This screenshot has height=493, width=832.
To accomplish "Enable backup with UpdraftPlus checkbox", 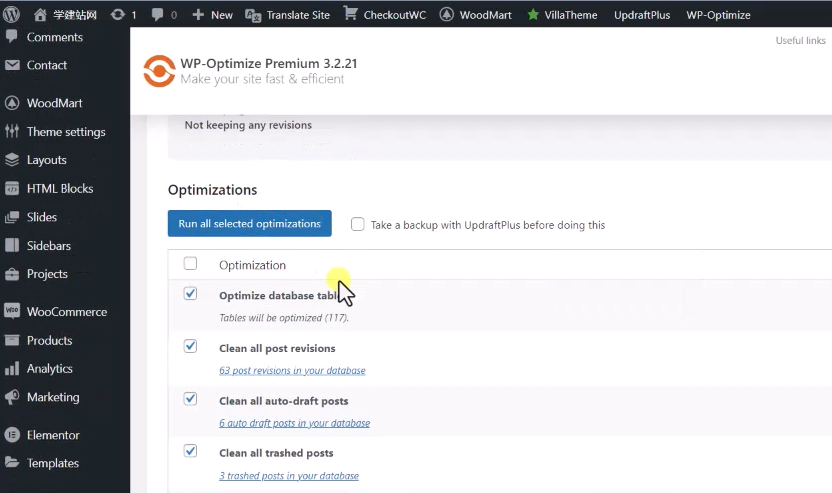I will pyautogui.click(x=358, y=225).
